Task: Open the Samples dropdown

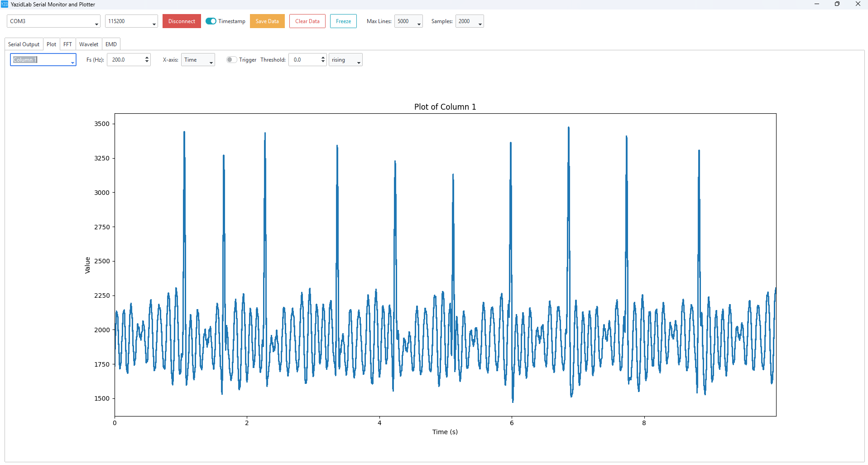Action: pos(470,21)
